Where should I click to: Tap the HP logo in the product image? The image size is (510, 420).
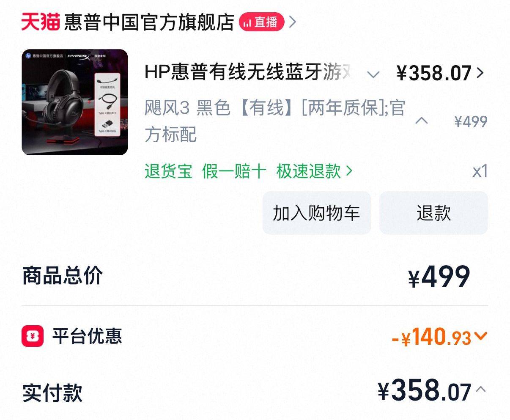(28, 55)
